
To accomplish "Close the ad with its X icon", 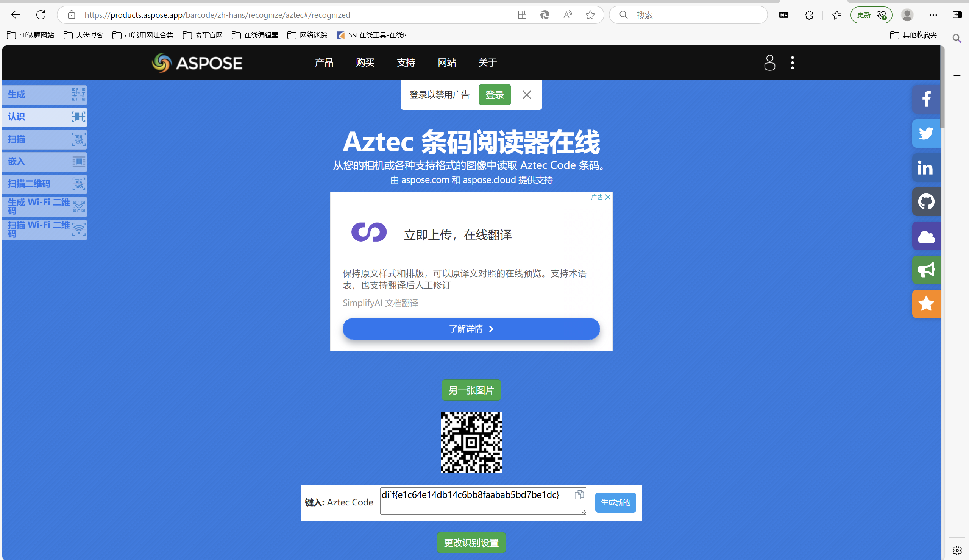I will click(x=607, y=197).
